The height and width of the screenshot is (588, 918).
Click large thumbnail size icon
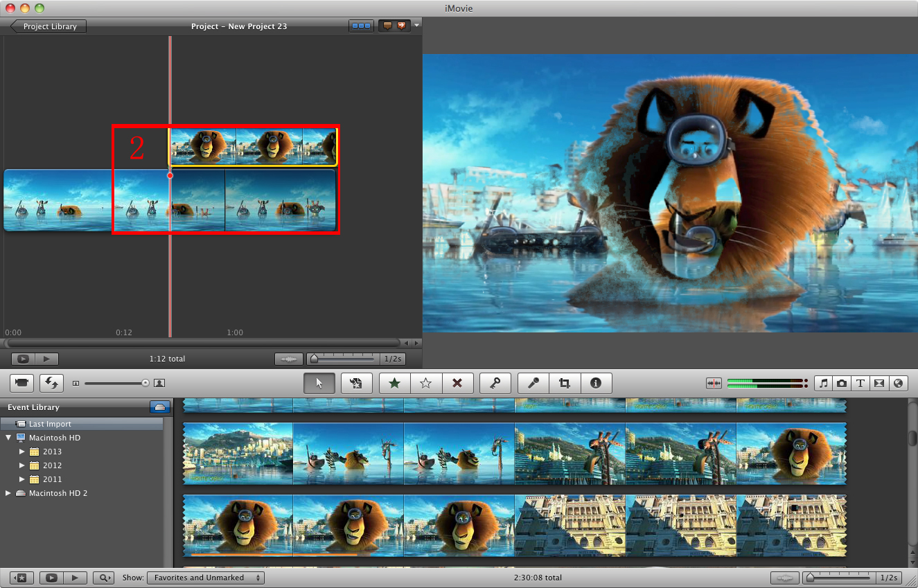coord(159,382)
